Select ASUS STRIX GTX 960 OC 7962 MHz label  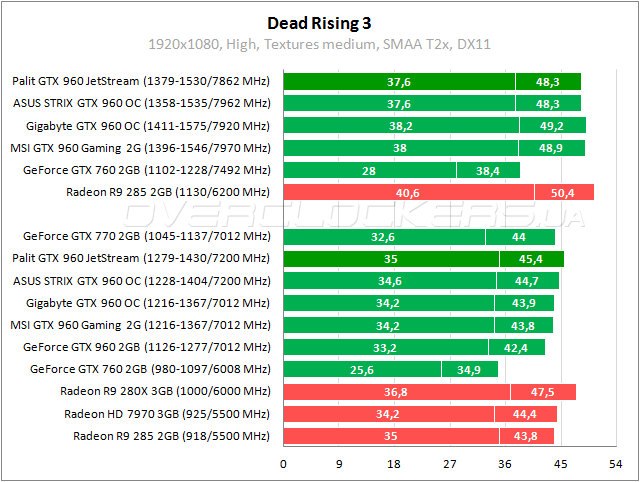click(x=142, y=103)
